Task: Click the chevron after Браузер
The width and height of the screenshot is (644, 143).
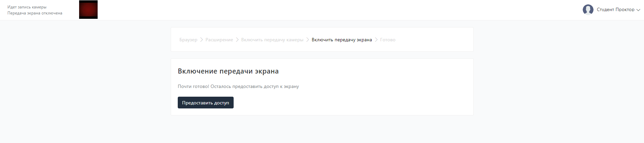Action: point(201,40)
